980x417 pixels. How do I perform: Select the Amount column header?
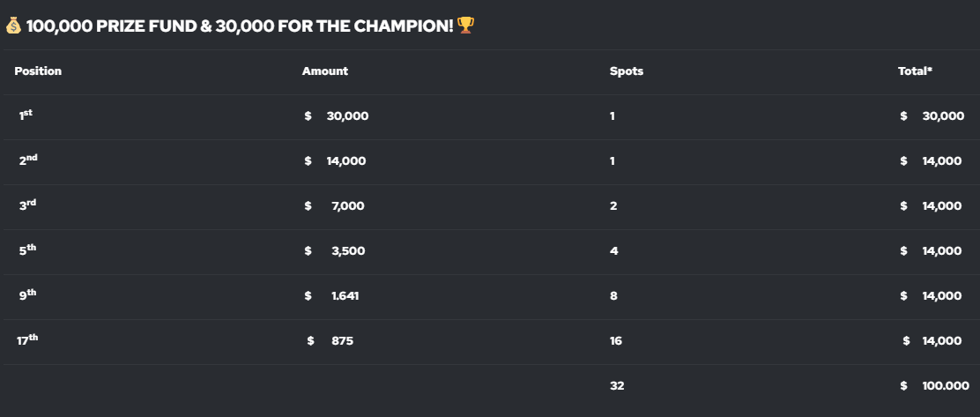(325, 71)
